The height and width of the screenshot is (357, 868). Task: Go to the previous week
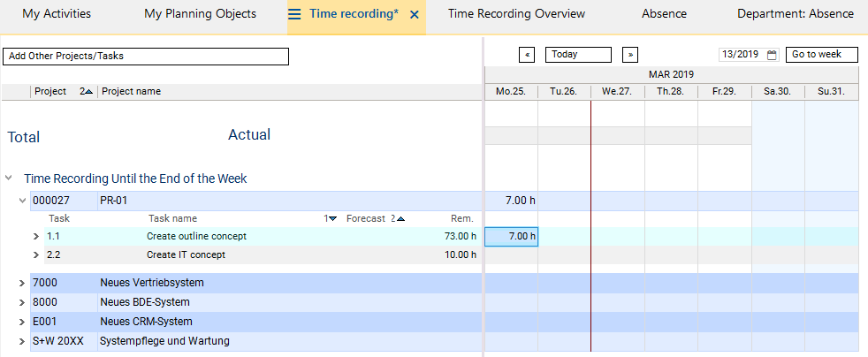click(x=527, y=55)
